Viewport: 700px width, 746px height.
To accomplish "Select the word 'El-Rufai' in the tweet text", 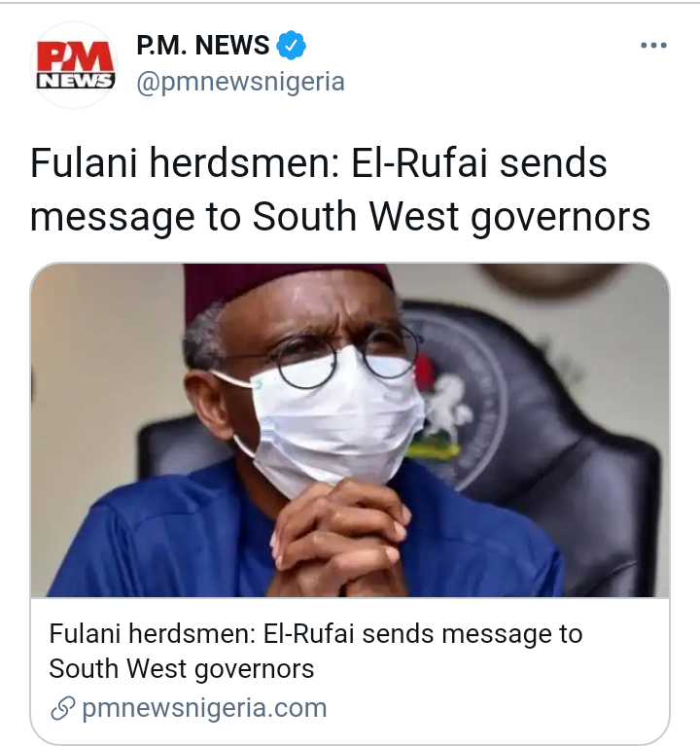I will (x=420, y=162).
